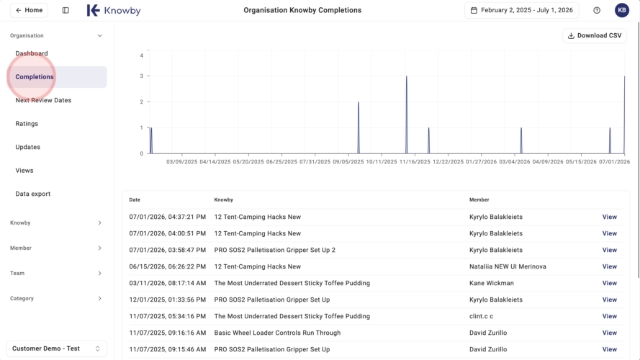This screenshot has width=640, height=360.
Task: Toggle the sidebar panel icon
Action: pyautogui.click(x=65, y=10)
